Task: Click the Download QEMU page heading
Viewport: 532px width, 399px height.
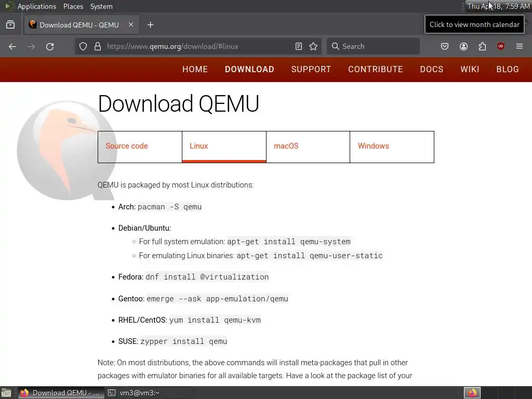Action: pos(179,103)
